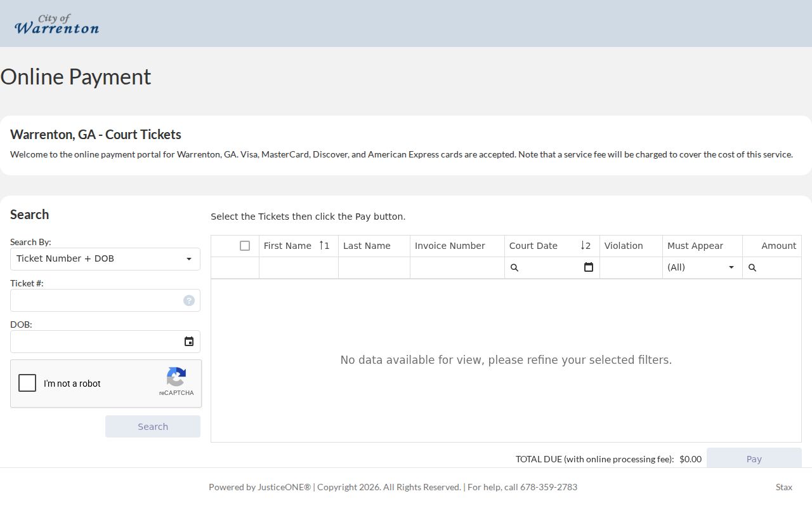Viewport: 812px width, 508px height.
Task: Open the Court Date filter calendar icon
Action: 589,267
